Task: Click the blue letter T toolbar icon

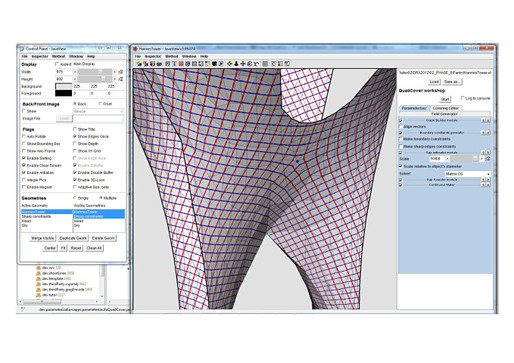Action: point(174,63)
